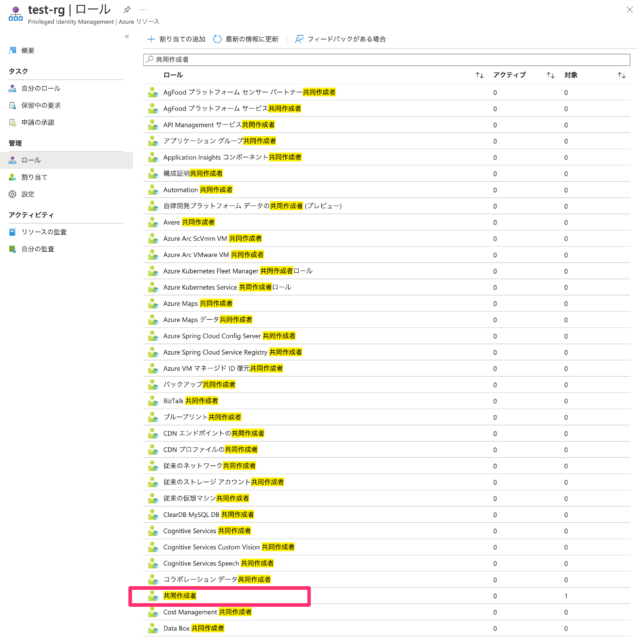Open Azure Arc VMware VM 共同作成者 role
The height and width of the screenshot is (639, 640).
213,255
